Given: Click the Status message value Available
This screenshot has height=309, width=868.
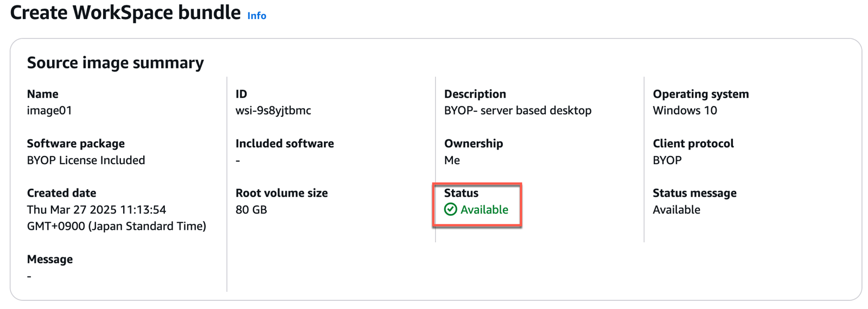Looking at the screenshot, I should coord(676,210).
